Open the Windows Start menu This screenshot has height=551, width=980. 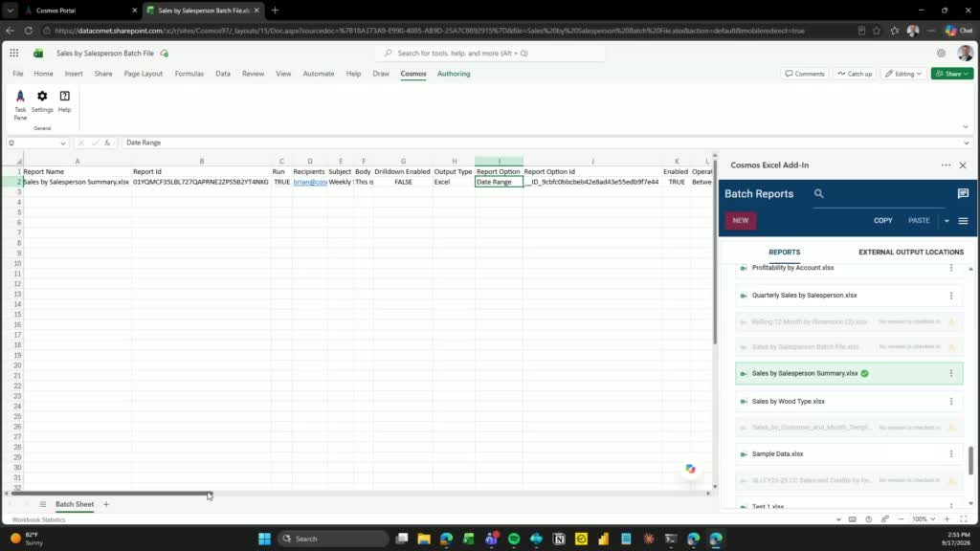[x=264, y=539]
